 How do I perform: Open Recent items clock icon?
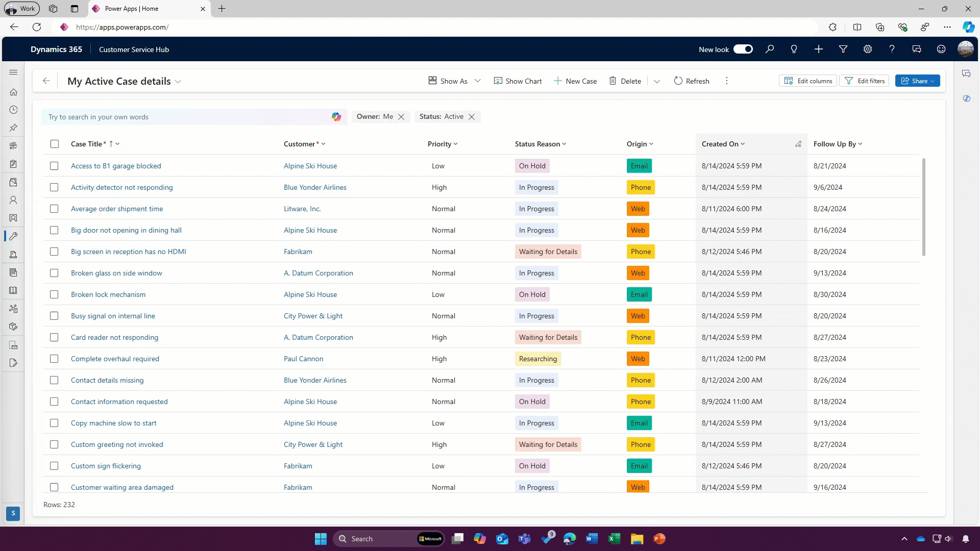(13, 110)
